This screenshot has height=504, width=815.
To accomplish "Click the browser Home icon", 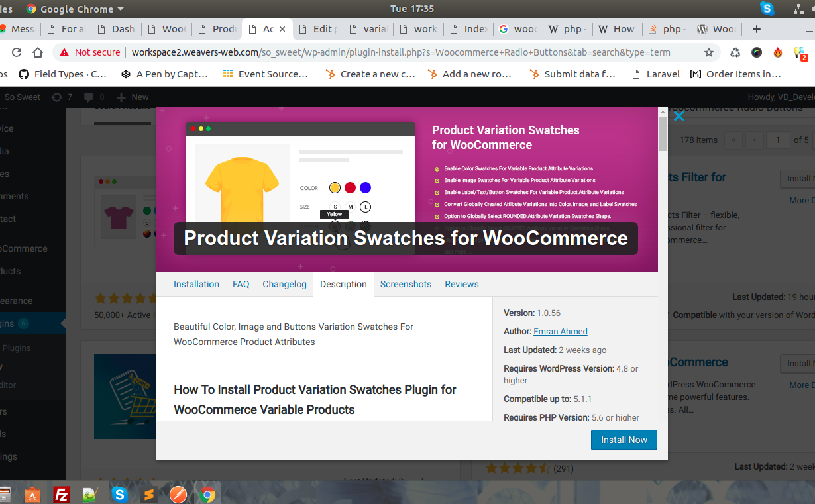I will 38,52.
